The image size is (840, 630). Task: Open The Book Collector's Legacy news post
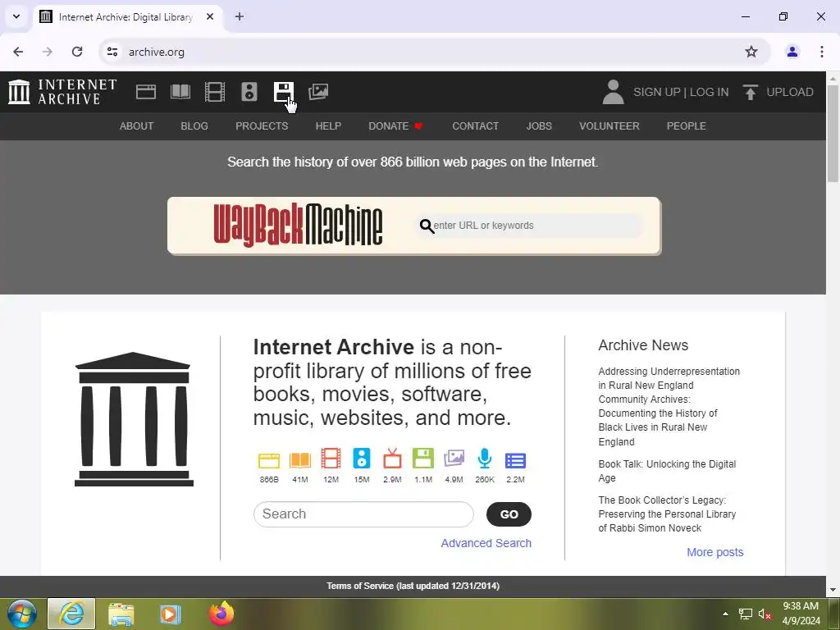click(x=667, y=514)
